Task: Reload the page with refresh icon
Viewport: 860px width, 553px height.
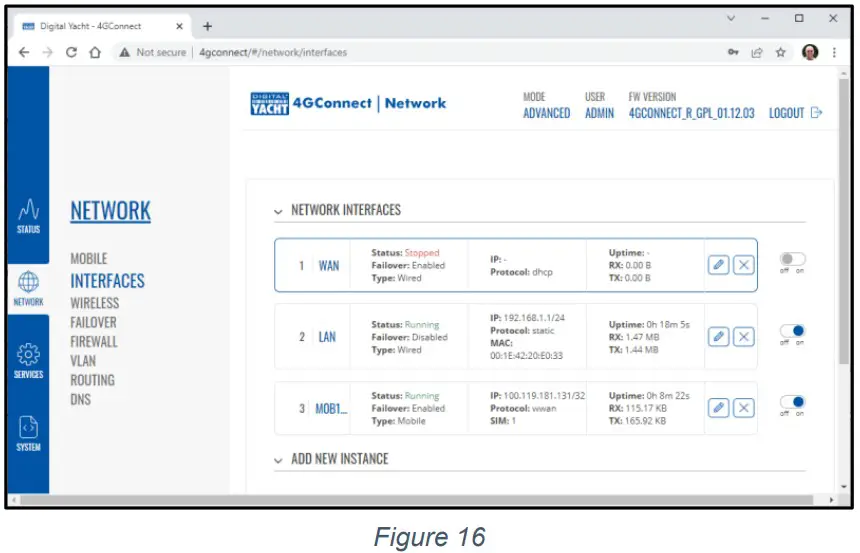Action: click(x=71, y=52)
